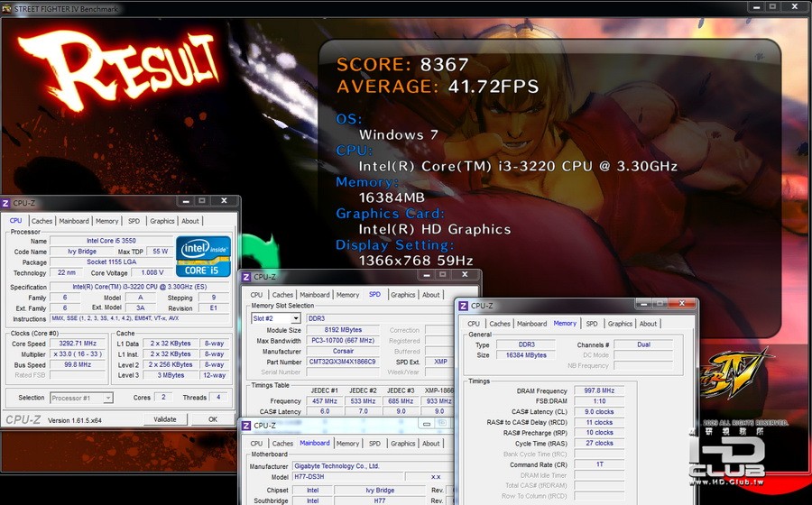
Task: Click the Core Speed value 3292.71 MHz
Action: pos(78,344)
